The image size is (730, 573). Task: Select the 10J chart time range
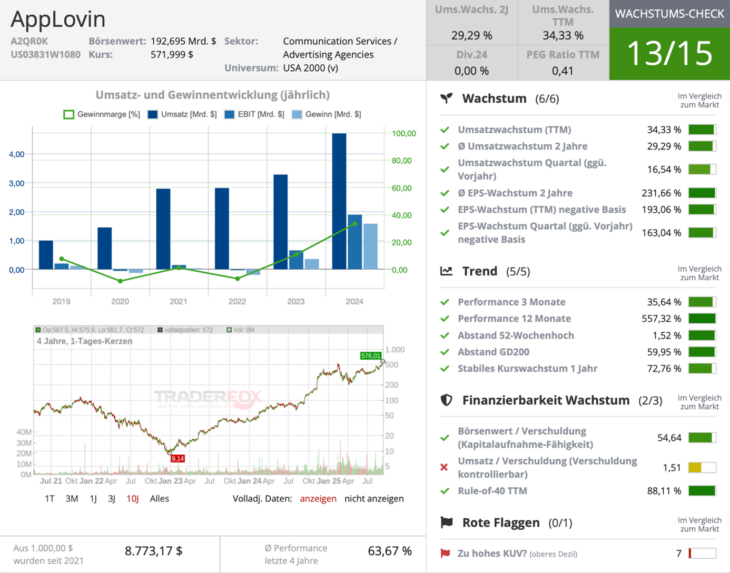point(133,499)
